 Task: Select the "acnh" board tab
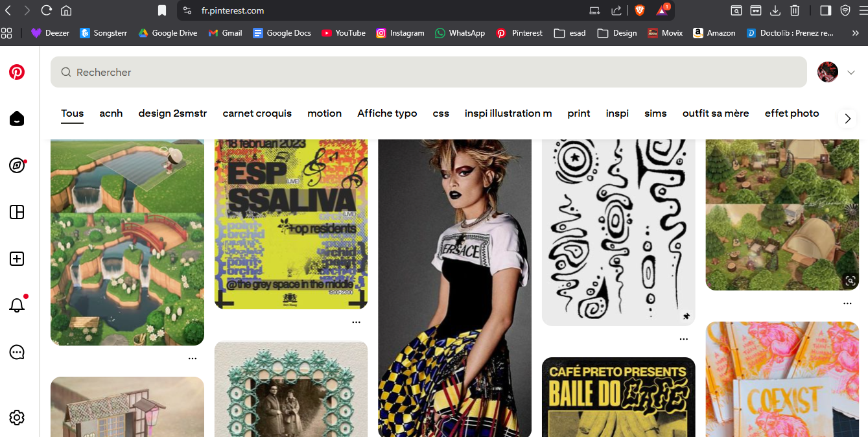point(111,113)
